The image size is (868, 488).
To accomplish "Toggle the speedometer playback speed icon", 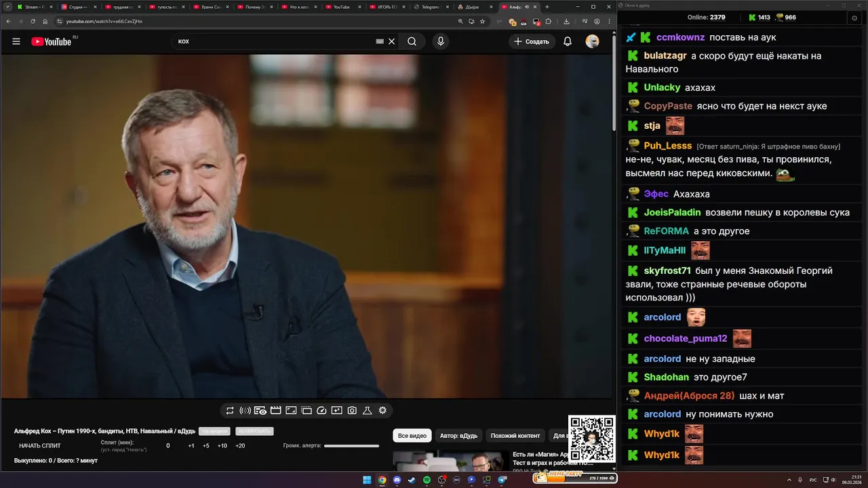I will click(321, 411).
